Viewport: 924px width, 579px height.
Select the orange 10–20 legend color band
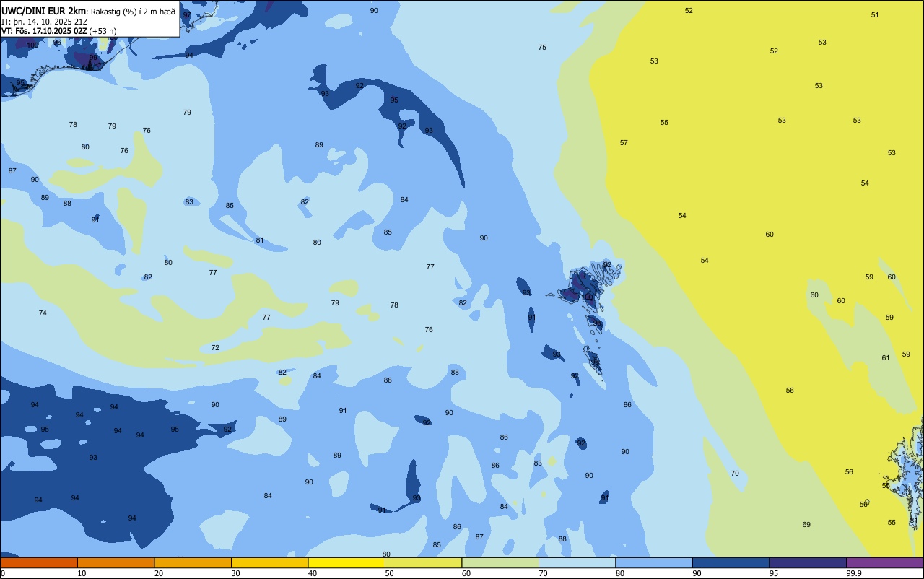(115, 562)
